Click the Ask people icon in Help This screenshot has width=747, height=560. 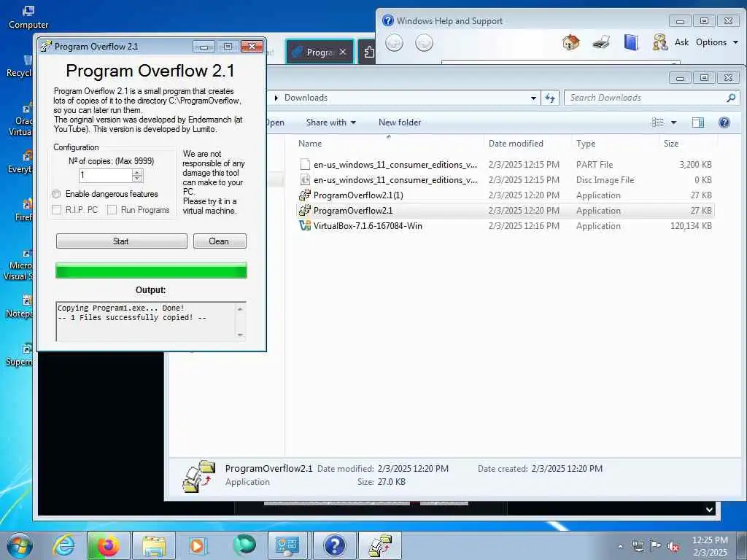[x=659, y=42]
